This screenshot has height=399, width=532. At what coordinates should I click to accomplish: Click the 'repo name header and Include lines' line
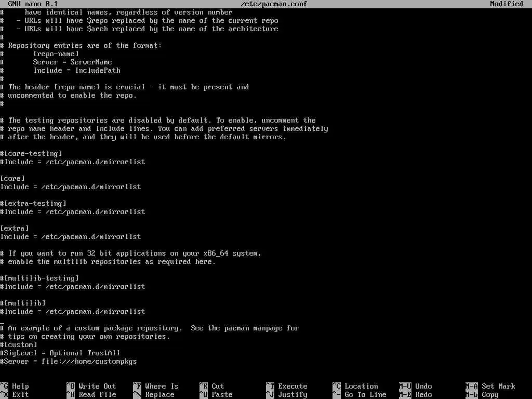click(x=164, y=129)
